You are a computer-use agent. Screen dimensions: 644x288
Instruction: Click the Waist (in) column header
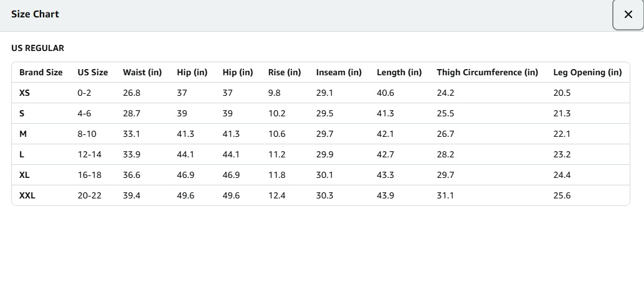coord(142,72)
